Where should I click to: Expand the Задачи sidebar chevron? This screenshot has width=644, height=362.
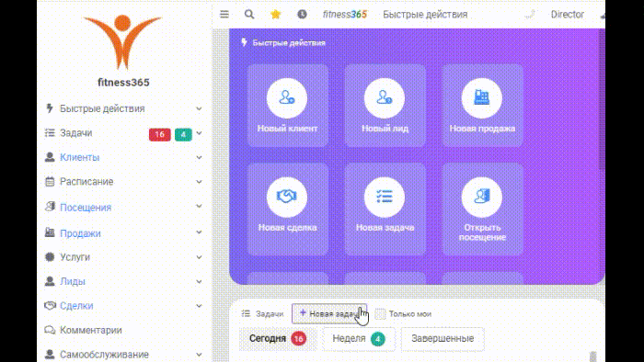tap(199, 133)
